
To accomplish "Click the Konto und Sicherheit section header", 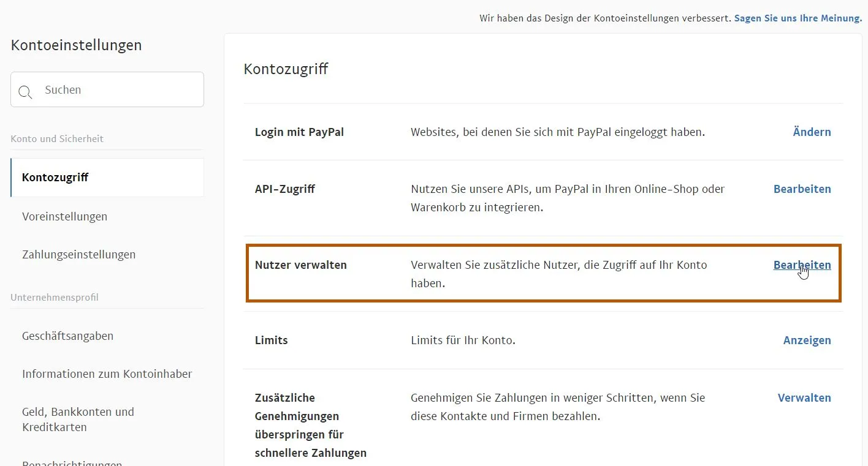I will (57, 138).
